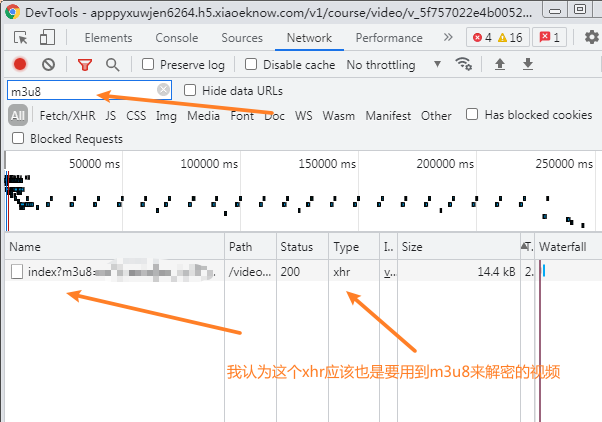Select the All request type filter

18,115
